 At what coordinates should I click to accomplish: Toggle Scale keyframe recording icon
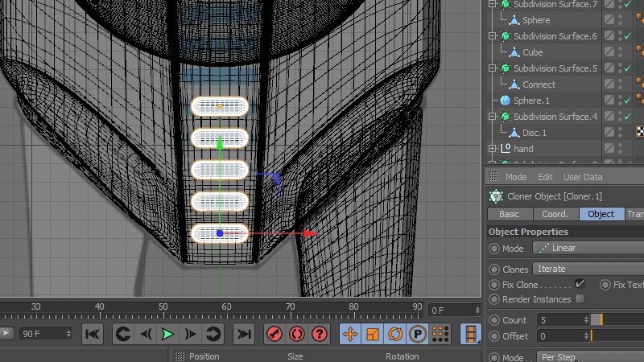(x=373, y=334)
